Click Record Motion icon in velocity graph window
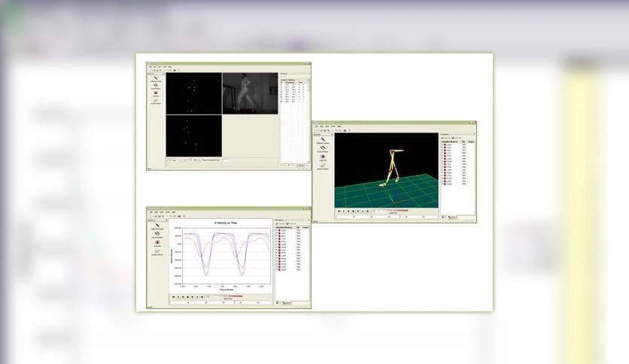Screen dimensions: 629x364 coord(156,234)
